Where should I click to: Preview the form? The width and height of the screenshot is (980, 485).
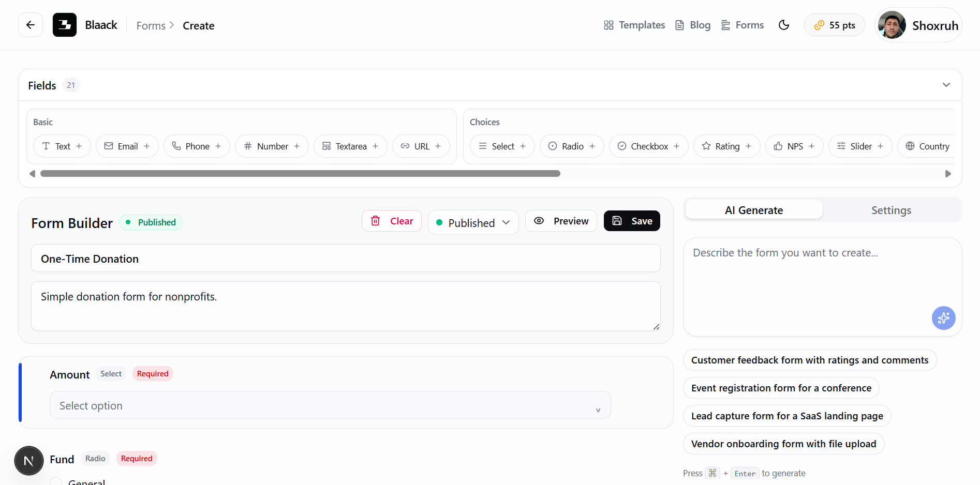[561, 221]
